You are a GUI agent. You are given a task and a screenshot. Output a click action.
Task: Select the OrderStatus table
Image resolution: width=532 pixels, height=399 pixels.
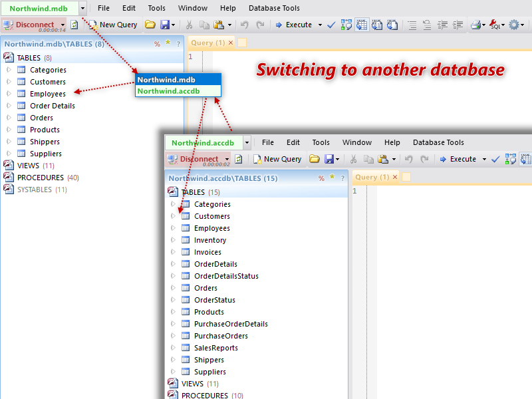[x=214, y=300]
